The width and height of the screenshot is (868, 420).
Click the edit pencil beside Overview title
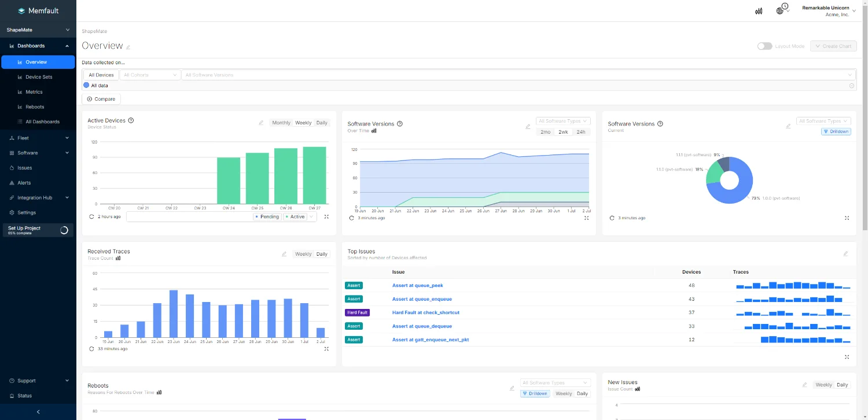click(128, 47)
